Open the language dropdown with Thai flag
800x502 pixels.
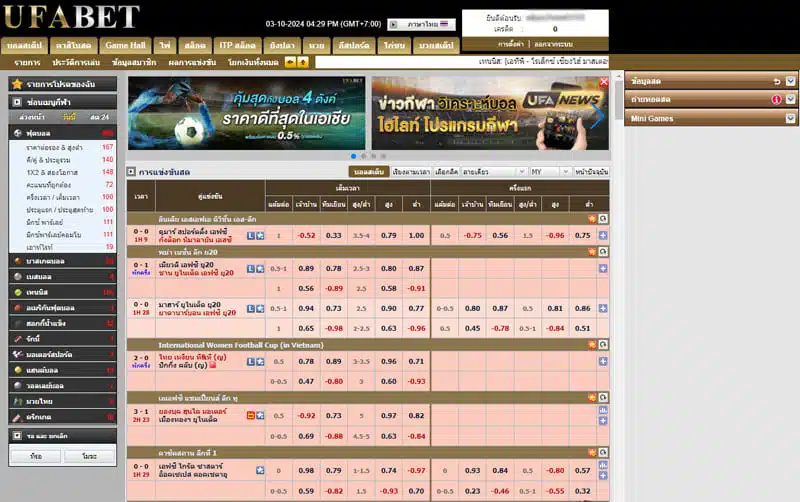422,24
